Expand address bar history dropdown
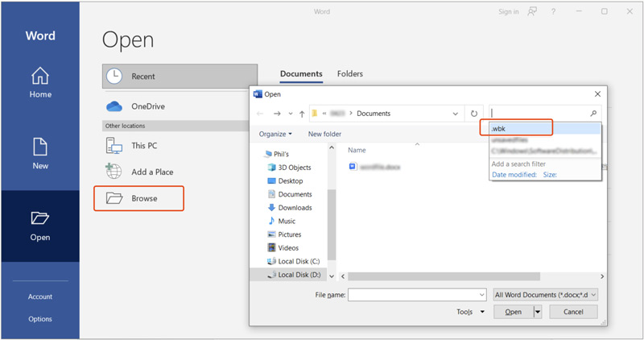 pyautogui.click(x=455, y=114)
